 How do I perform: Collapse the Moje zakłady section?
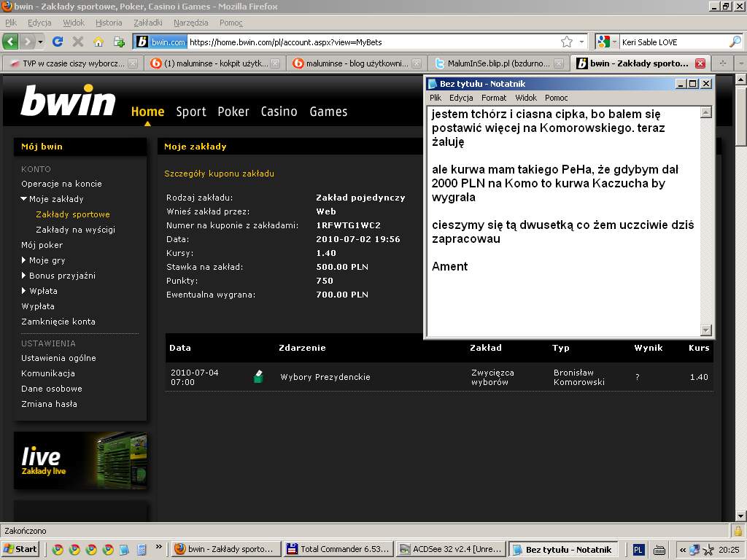tap(24, 199)
